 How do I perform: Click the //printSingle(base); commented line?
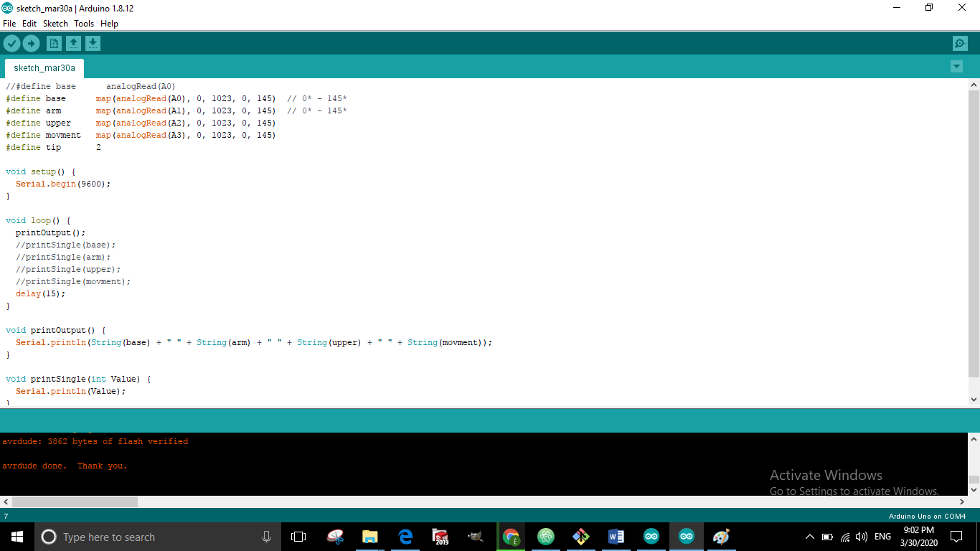[65, 245]
